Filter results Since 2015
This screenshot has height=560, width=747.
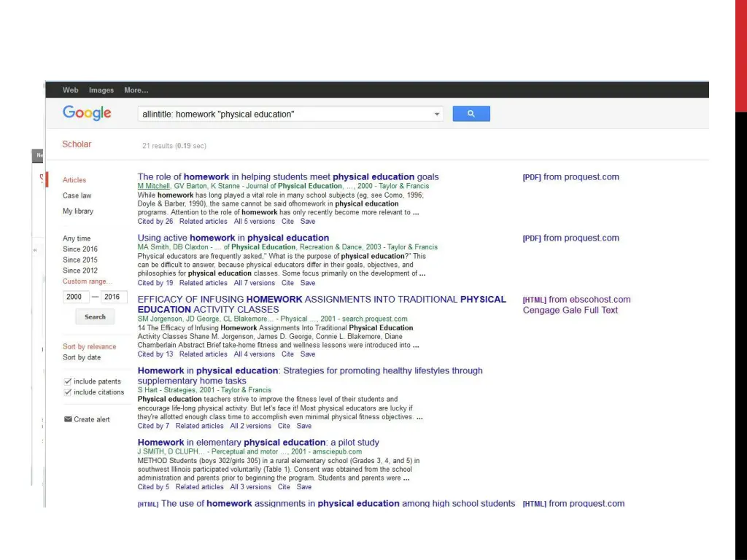[80, 260]
